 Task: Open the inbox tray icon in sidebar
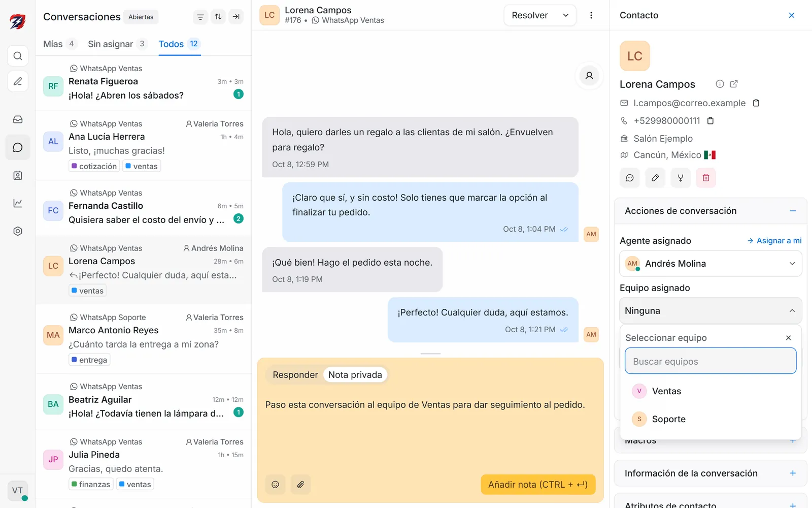click(18, 119)
